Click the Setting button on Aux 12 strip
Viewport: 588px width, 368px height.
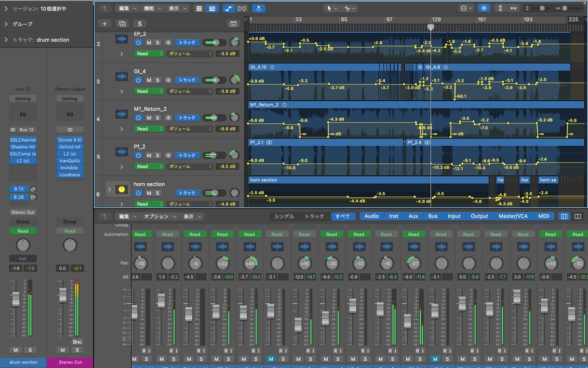pyautogui.click(x=23, y=98)
